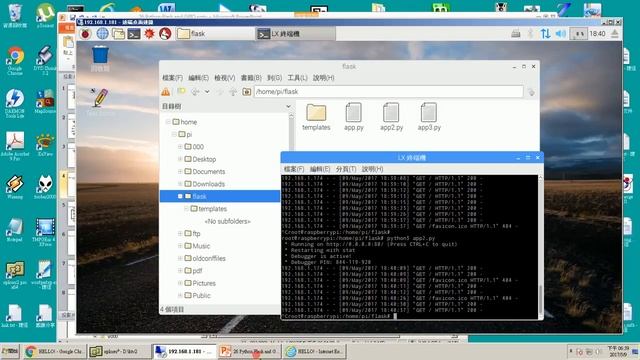Expand the Desktop folder node
The image size is (640, 360).
click(x=180, y=159)
